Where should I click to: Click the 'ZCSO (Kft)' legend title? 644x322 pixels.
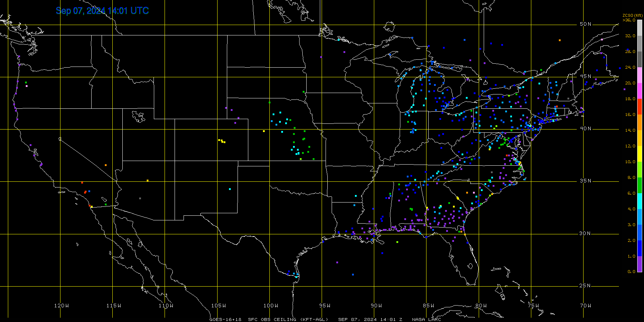coord(633,15)
